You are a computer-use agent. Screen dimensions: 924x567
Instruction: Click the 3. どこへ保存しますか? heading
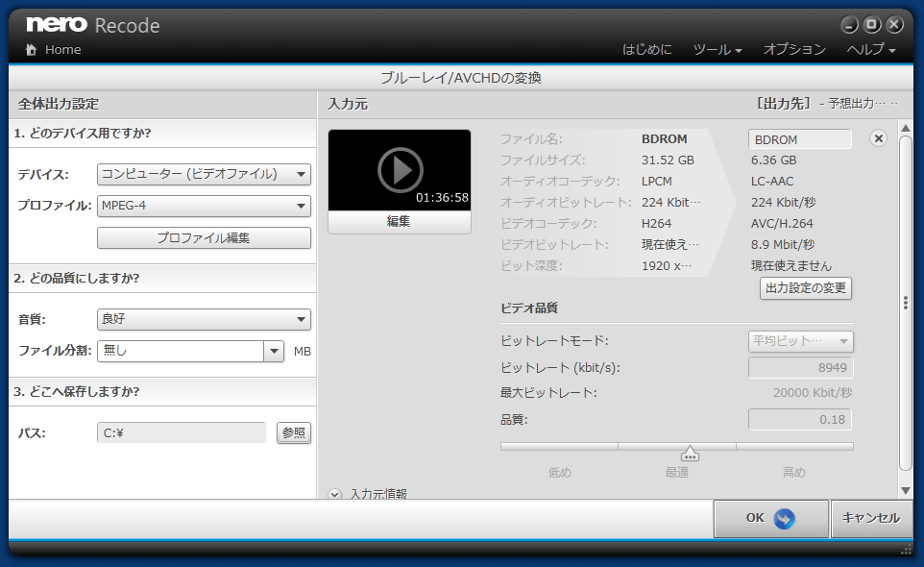point(77,392)
